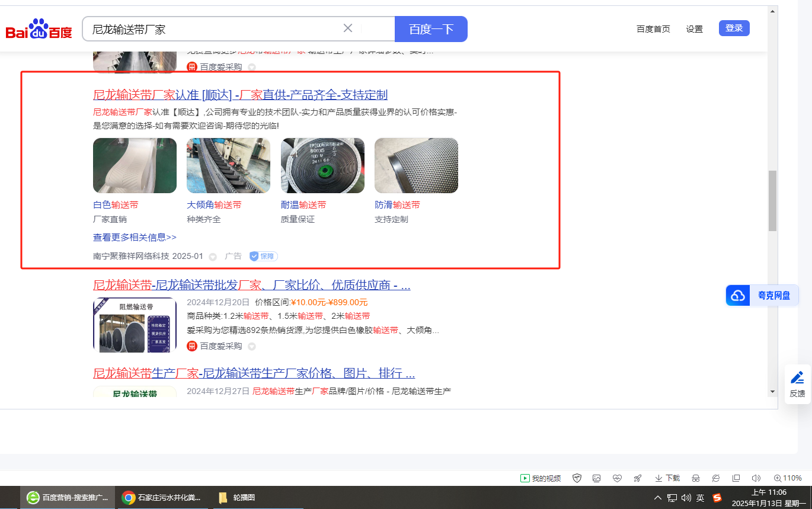
Task: Open the taskbar clock and date
Action: pos(768,498)
